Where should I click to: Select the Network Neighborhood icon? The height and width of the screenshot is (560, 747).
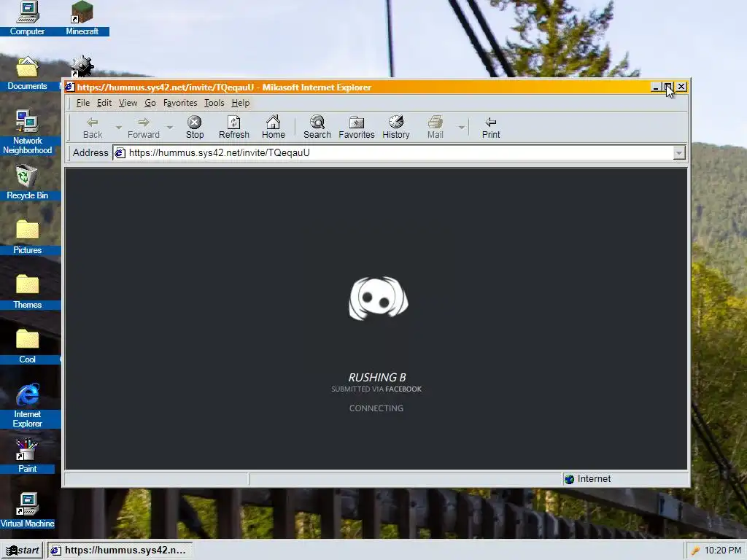[x=27, y=133]
